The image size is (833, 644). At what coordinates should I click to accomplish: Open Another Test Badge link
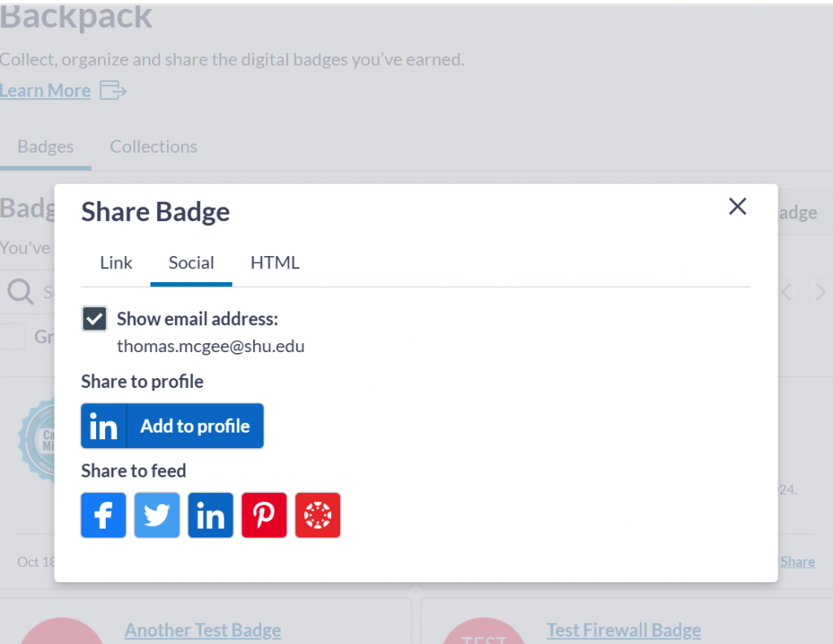point(203,630)
